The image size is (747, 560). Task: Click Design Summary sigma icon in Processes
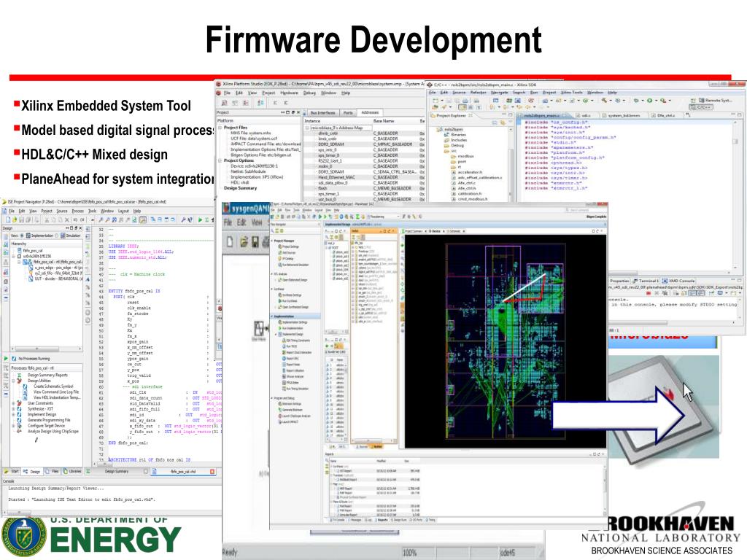(x=20, y=376)
